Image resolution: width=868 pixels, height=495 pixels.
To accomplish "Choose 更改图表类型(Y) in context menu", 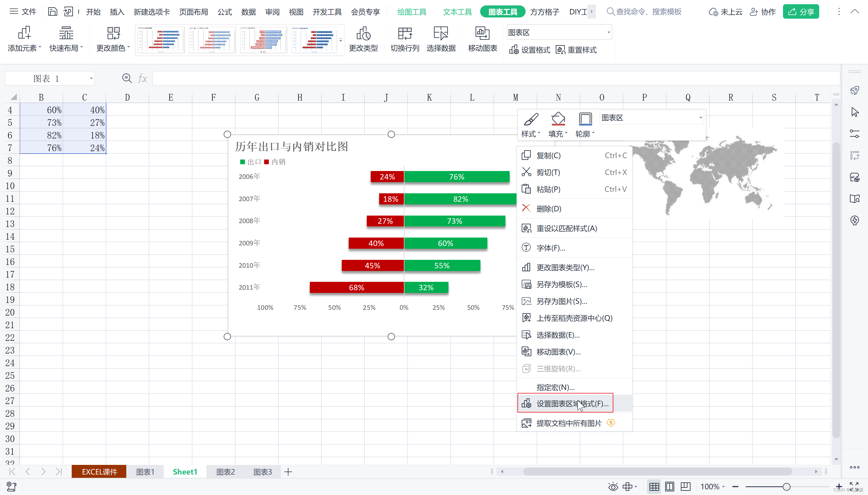I will tap(574, 268).
